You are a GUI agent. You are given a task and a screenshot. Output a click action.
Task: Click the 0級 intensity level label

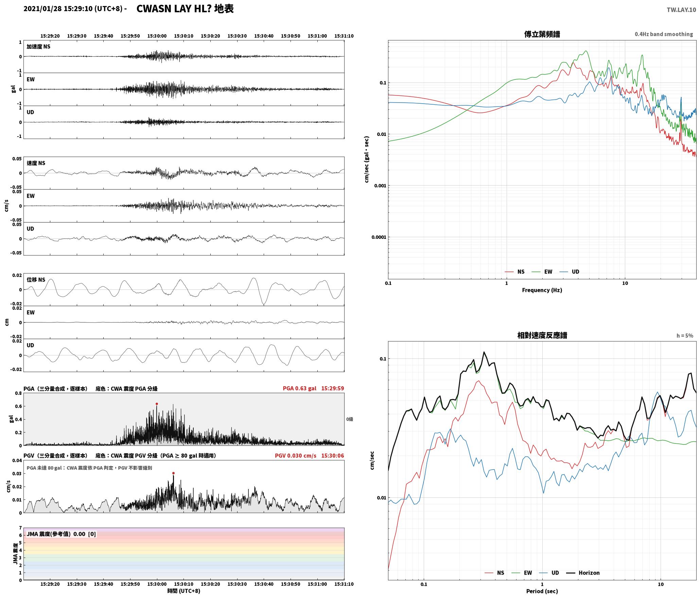(x=350, y=419)
